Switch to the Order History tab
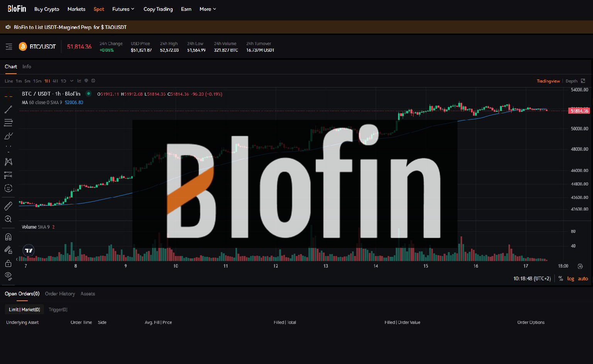The width and height of the screenshot is (593, 364). pyautogui.click(x=60, y=294)
